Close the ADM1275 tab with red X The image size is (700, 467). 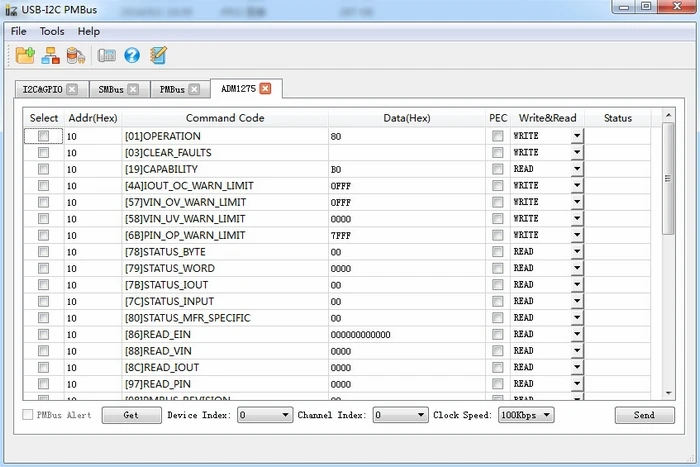pyautogui.click(x=265, y=88)
